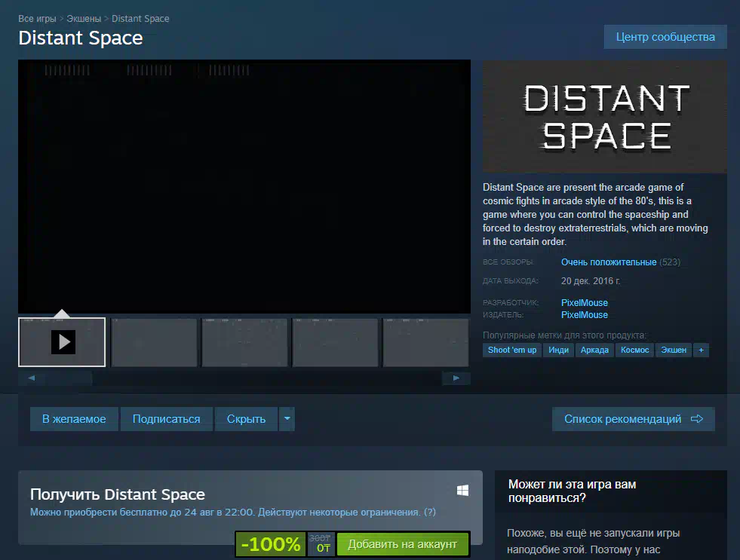Open the 'Все игры' breadcrumb link

(x=37, y=19)
